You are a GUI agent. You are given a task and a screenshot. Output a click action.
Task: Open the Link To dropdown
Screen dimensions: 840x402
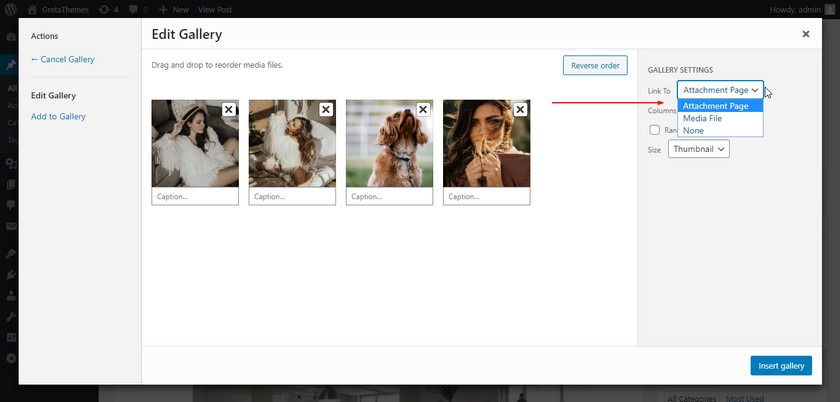click(x=721, y=90)
